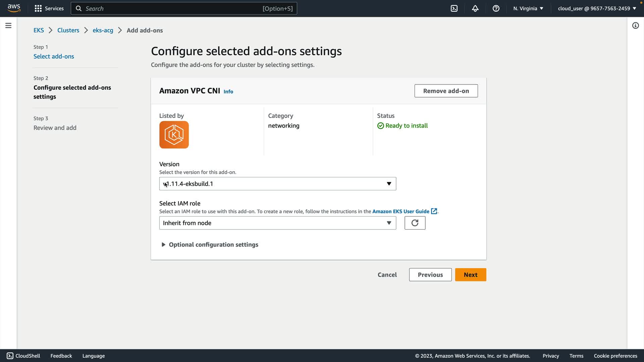The width and height of the screenshot is (644, 362).
Task: Open the help question mark menu
Action: [496, 8]
